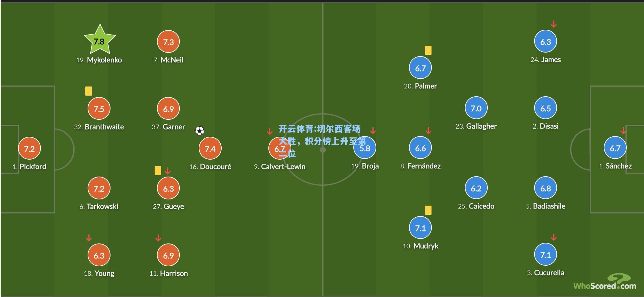Click the substitution arrow above Young

[x=89, y=238]
